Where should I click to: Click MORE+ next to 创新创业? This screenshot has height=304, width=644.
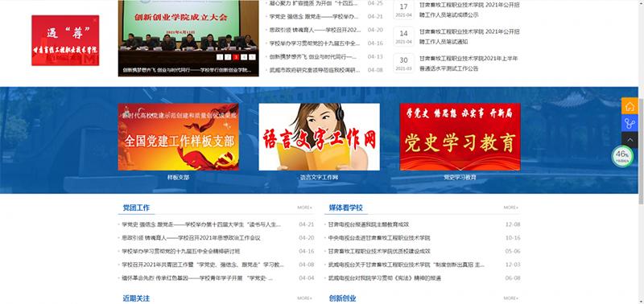[511, 298]
